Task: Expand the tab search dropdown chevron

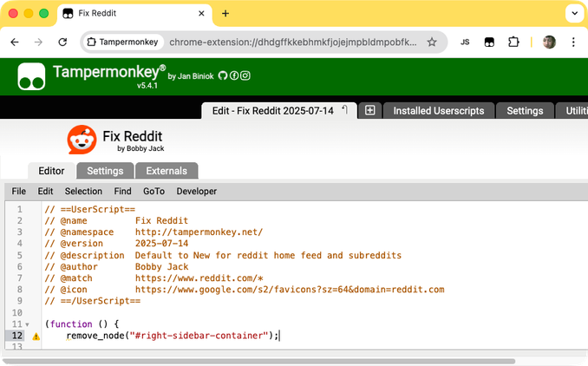Action: click(574, 14)
